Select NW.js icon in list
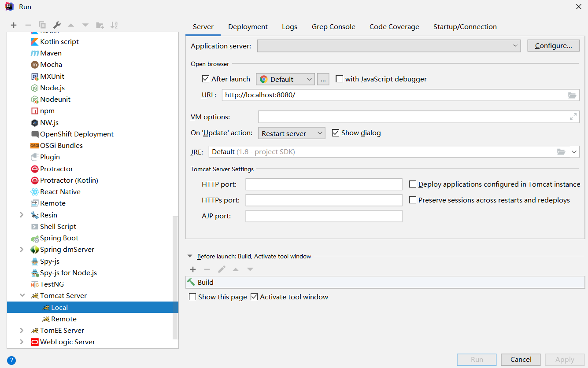Image resolution: width=588 pixels, height=368 pixels. click(x=35, y=123)
